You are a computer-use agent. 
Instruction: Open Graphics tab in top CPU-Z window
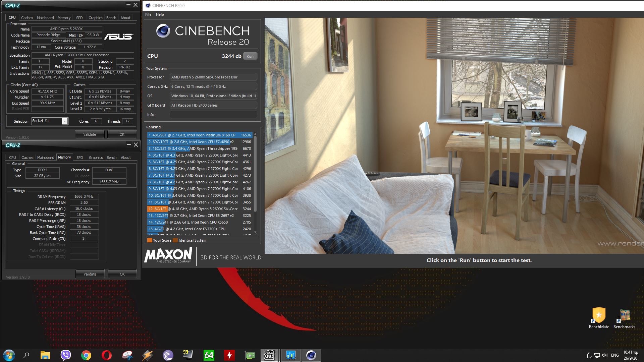point(96,18)
